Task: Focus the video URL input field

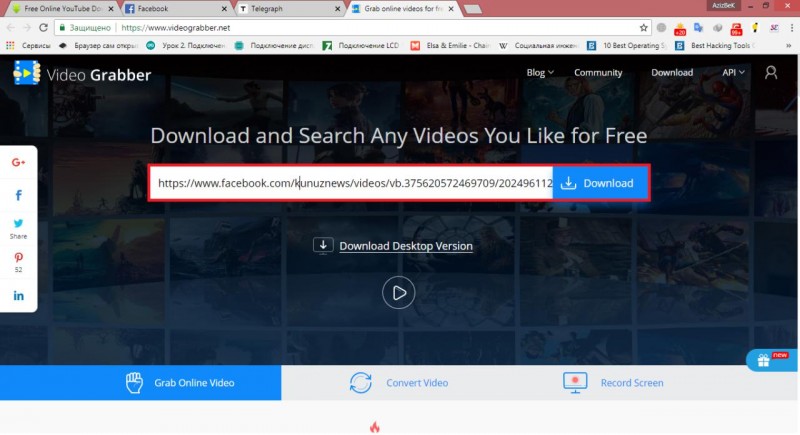Action: [352, 183]
